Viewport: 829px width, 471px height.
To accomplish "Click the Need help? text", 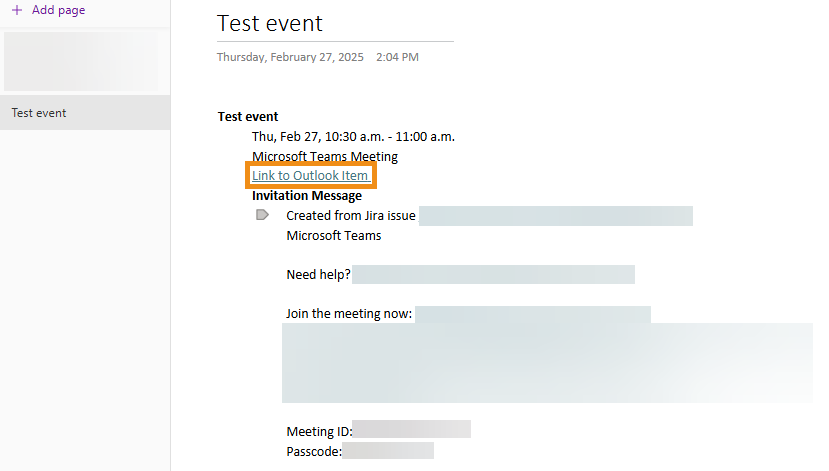I will [318, 274].
